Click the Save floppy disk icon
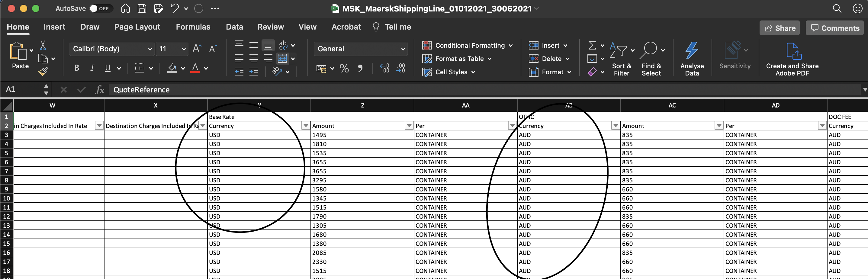 click(x=142, y=8)
